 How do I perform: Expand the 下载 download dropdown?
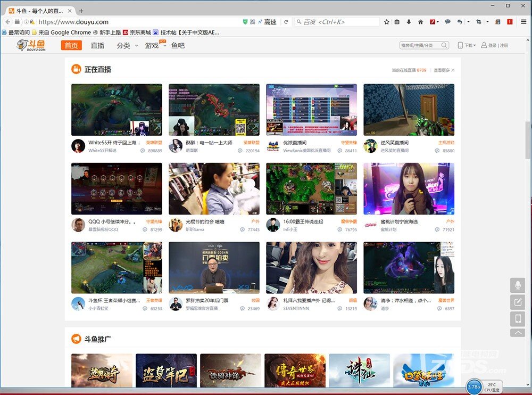[x=467, y=45]
